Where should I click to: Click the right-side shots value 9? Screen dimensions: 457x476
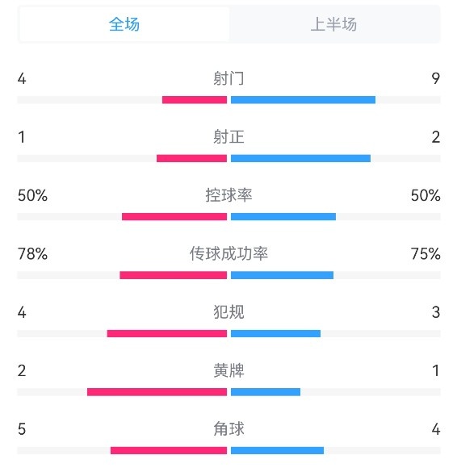(436, 78)
